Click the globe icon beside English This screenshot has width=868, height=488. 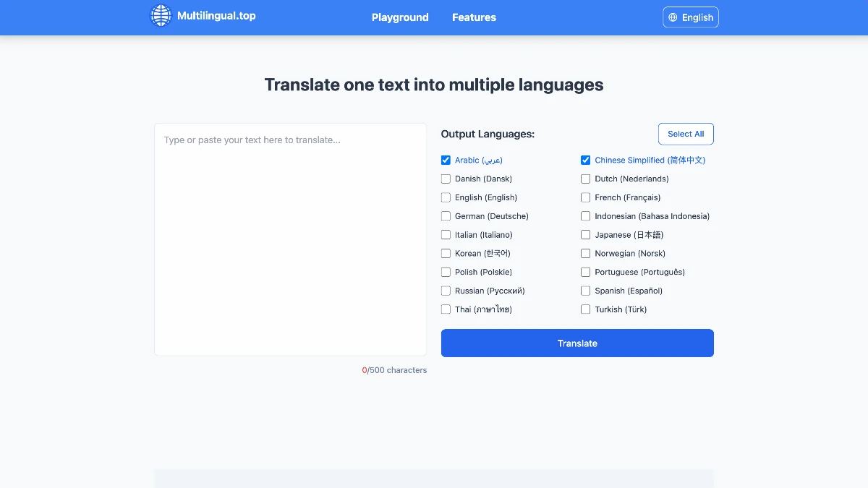point(672,17)
